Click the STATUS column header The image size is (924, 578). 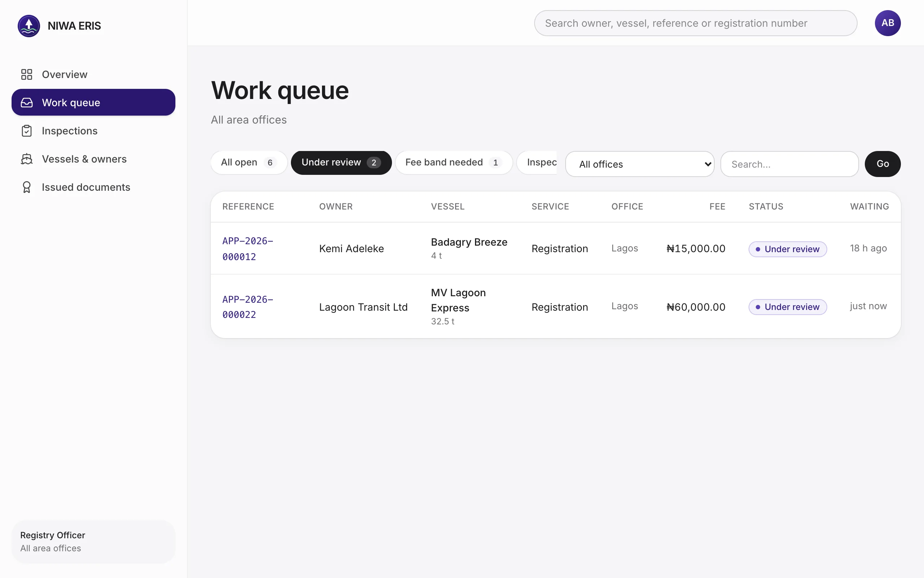pyautogui.click(x=766, y=206)
